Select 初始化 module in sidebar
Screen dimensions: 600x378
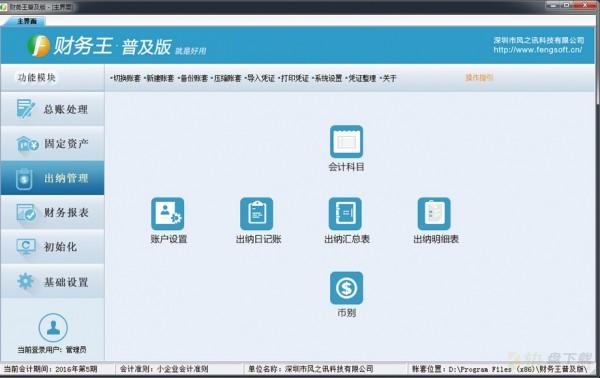(52, 247)
